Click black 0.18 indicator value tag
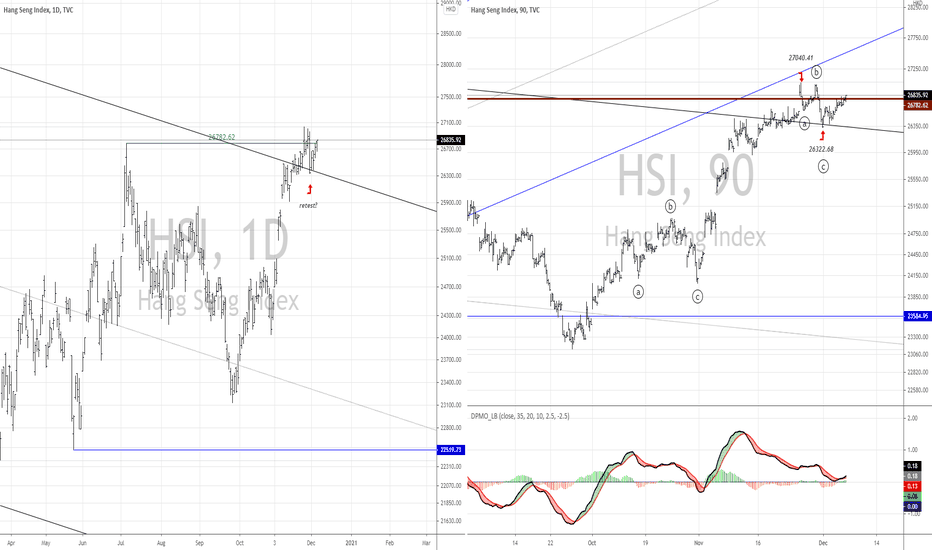The height and width of the screenshot is (550, 932). click(x=912, y=466)
